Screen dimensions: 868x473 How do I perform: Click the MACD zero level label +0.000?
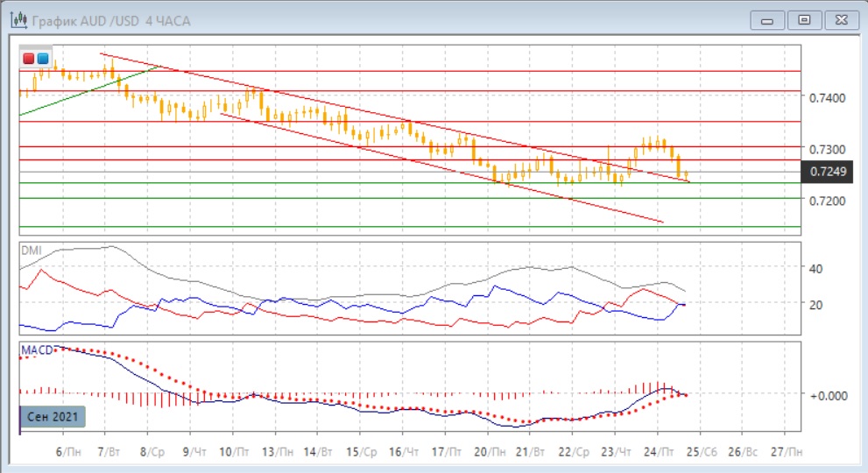(x=829, y=395)
